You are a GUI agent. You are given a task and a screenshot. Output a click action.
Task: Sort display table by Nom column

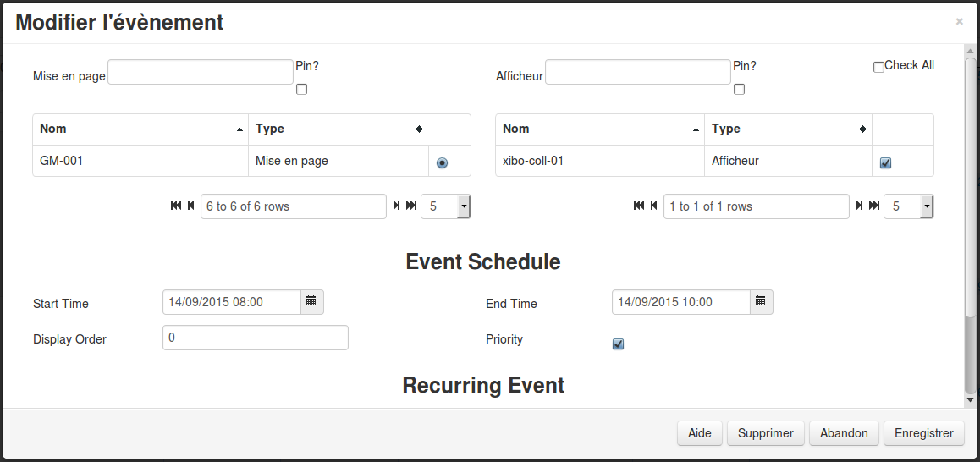pos(599,129)
